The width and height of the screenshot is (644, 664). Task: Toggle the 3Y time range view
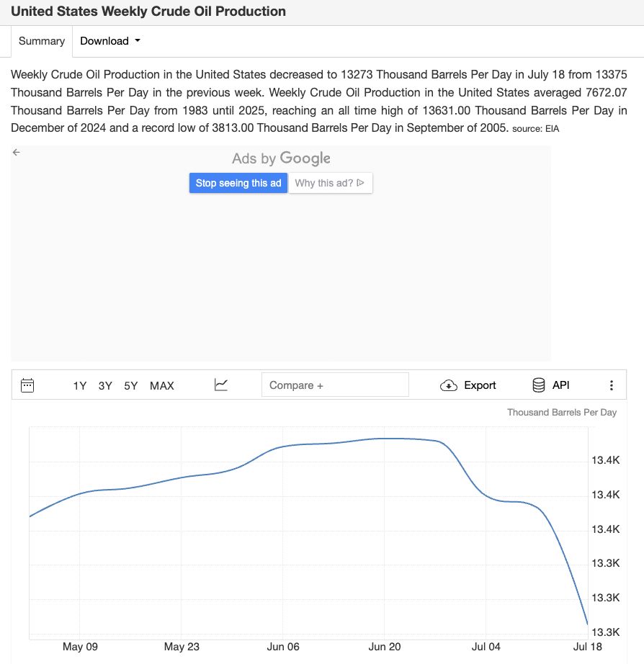104,385
